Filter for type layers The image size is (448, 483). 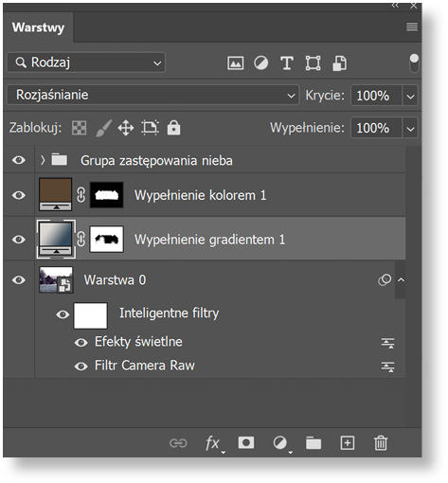click(x=287, y=63)
